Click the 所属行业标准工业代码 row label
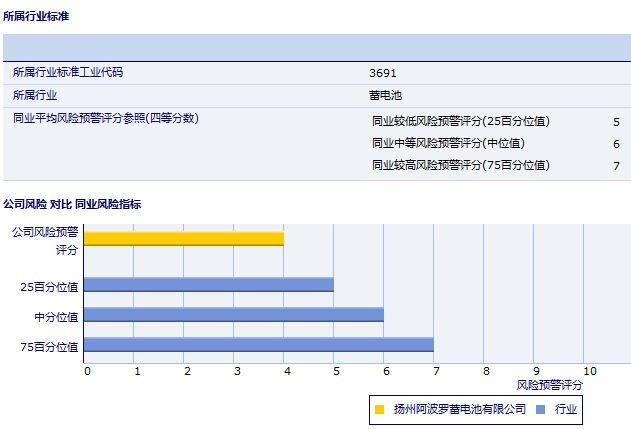Image resolution: width=631 pixels, height=429 pixels. pos(68,73)
